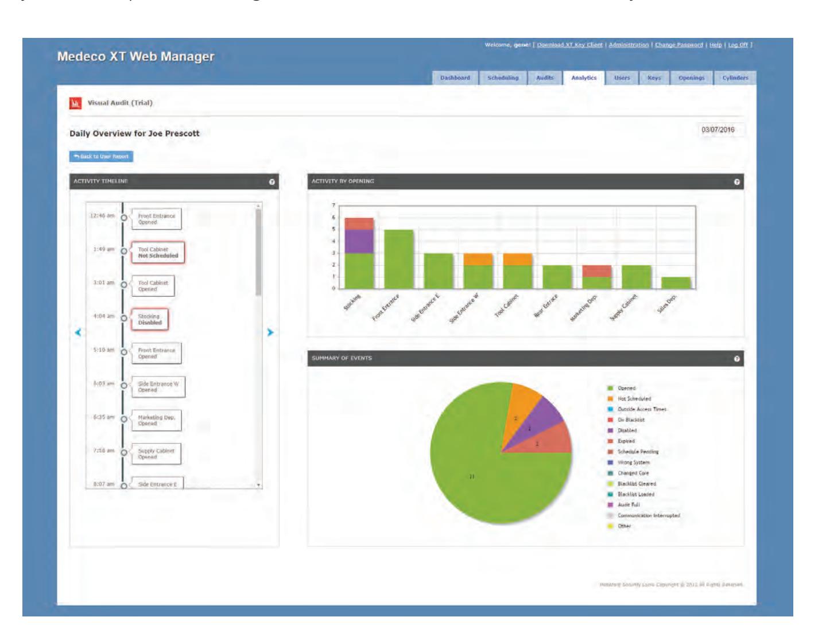Open the Administration link
Screen dimensions: 822x644
point(629,45)
